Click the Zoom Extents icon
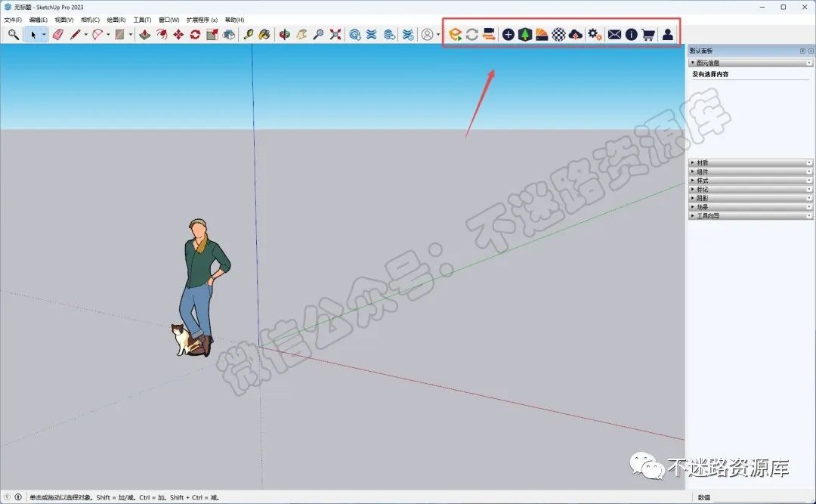 (335, 34)
